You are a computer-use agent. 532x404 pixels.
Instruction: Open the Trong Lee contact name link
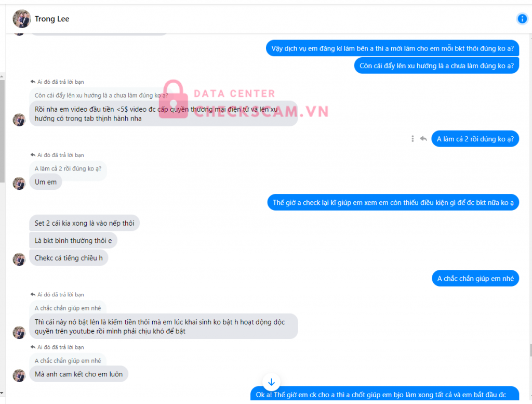click(x=52, y=19)
